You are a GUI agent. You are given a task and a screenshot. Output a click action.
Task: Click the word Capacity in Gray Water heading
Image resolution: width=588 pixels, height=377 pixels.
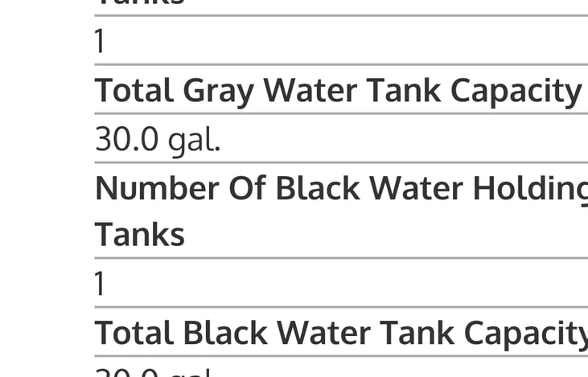coord(516,90)
